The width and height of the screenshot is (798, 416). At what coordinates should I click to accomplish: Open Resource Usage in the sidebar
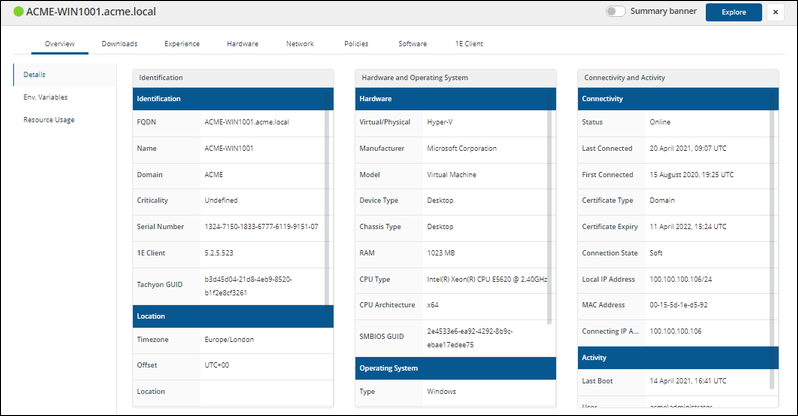coord(49,120)
